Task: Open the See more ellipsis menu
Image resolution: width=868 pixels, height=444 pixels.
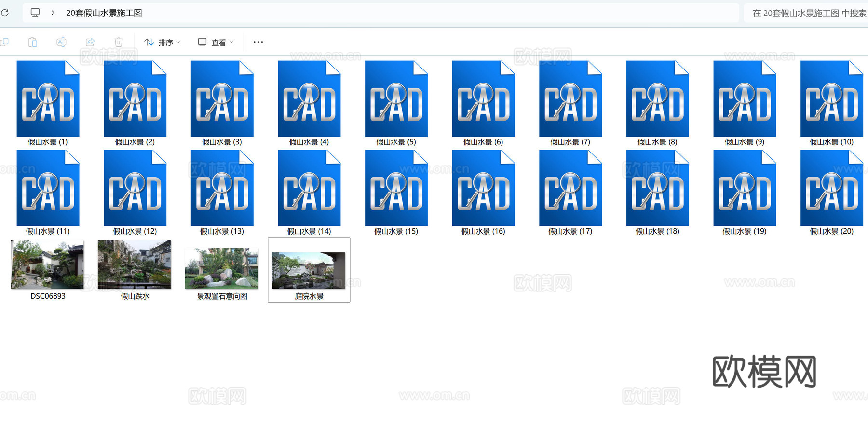Action: tap(258, 42)
